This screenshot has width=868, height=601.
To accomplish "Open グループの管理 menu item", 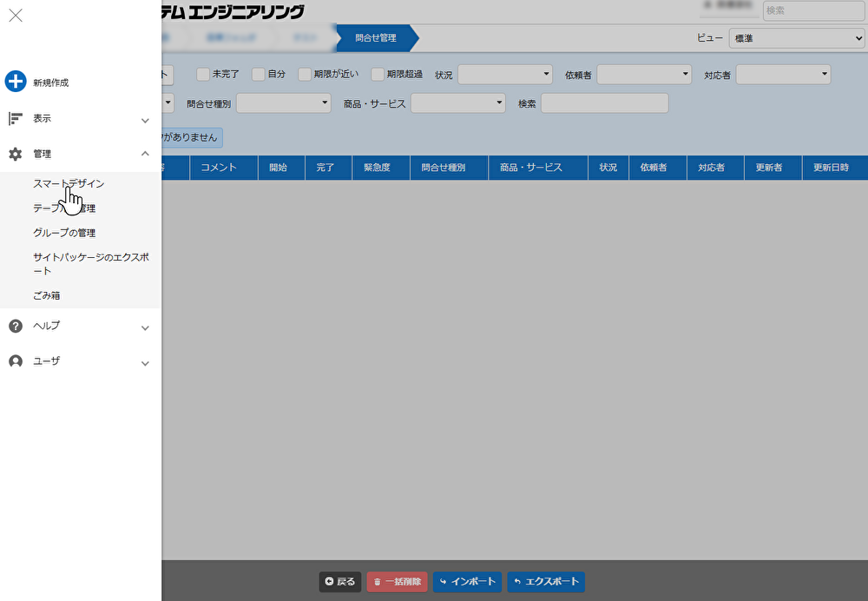I will 64,233.
